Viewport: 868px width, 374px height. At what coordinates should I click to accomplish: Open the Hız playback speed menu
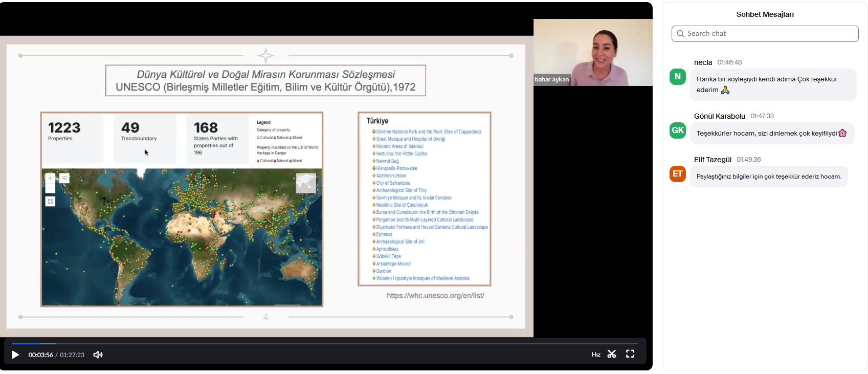(x=596, y=355)
